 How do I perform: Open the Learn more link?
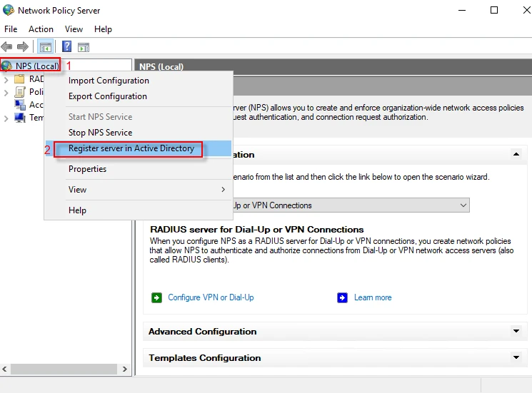tap(373, 297)
